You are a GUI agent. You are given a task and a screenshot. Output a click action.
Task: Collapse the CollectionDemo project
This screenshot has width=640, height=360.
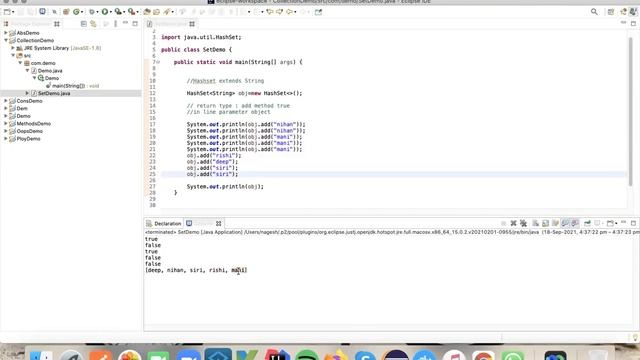[x=6, y=40]
